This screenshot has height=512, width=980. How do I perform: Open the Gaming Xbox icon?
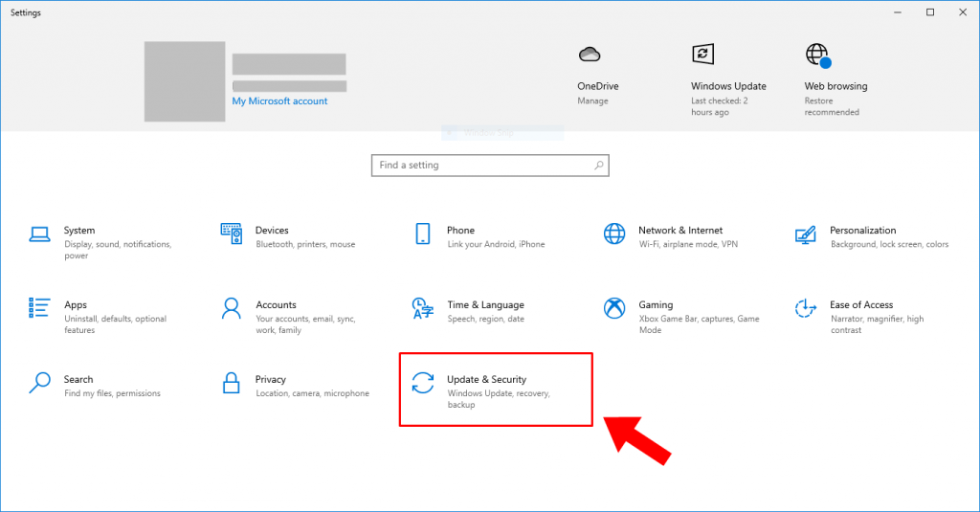614,308
